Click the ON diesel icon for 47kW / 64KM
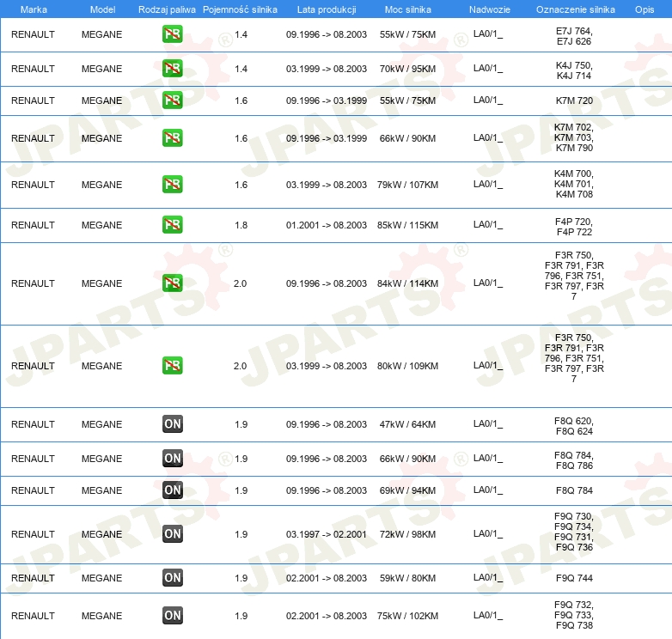 (x=173, y=424)
